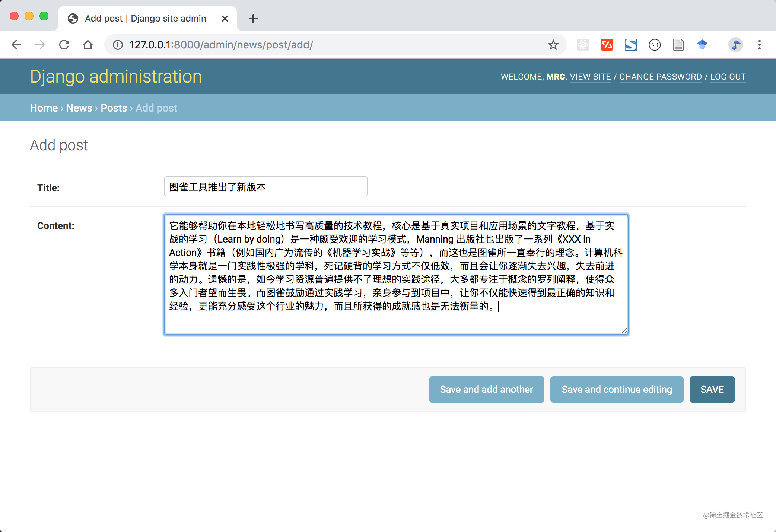This screenshot has width=776, height=532.
Task: Open the gray document extension icon
Action: (x=678, y=45)
